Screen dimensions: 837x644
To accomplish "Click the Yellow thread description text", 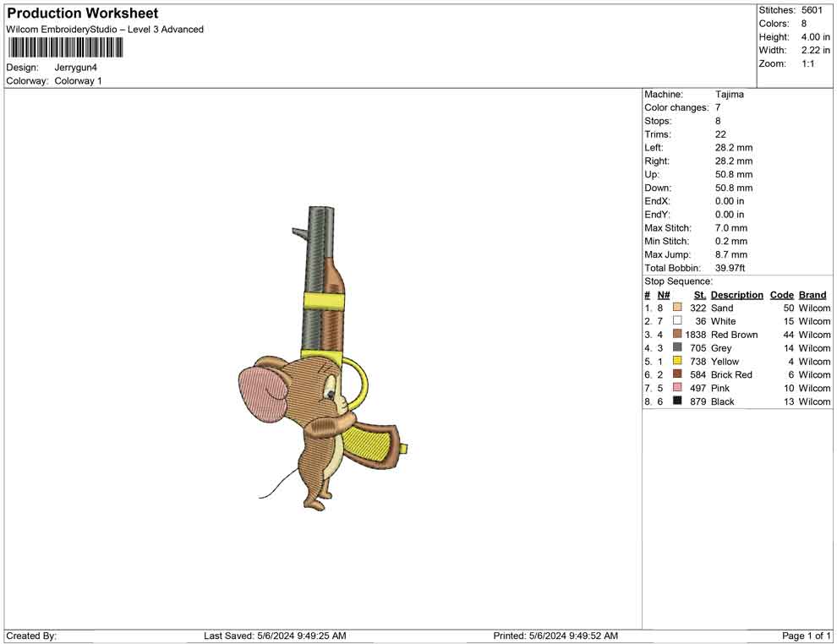I will pos(725,361).
